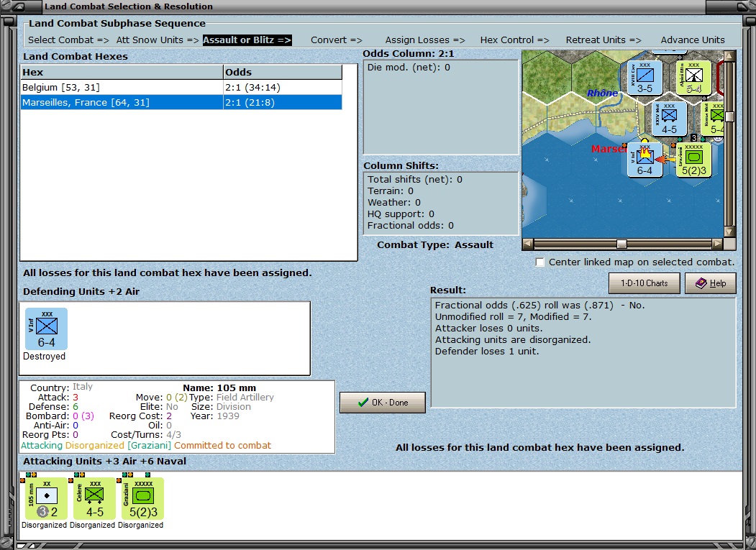756x550 pixels.
Task: Click the destroyed V Inf defending unit
Action: click(x=46, y=329)
